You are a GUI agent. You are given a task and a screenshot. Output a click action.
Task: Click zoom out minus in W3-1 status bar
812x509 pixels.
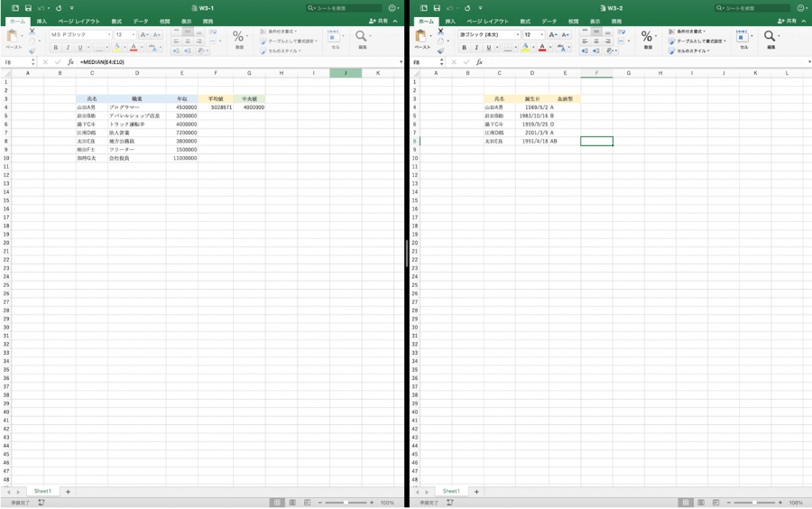(x=320, y=503)
